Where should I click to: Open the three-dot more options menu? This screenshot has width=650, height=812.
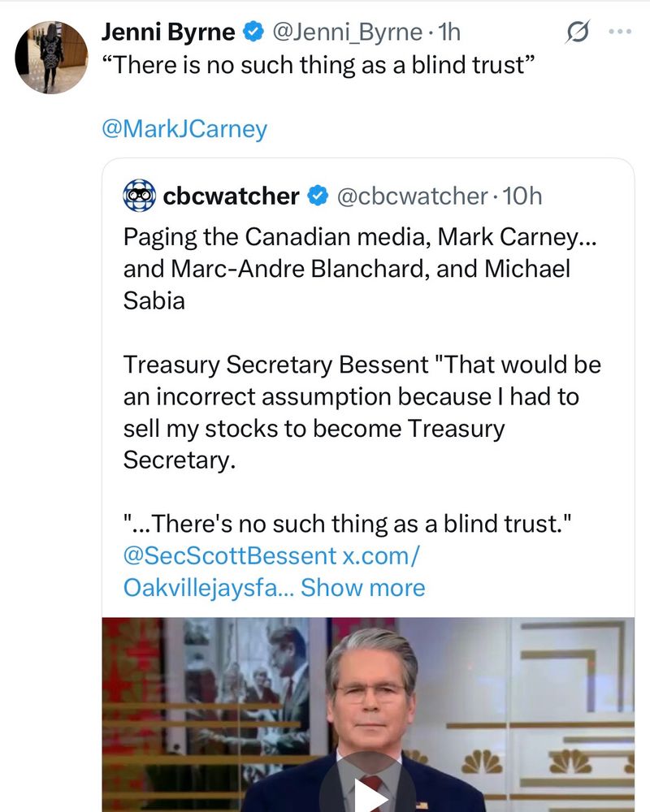(x=620, y=32)
